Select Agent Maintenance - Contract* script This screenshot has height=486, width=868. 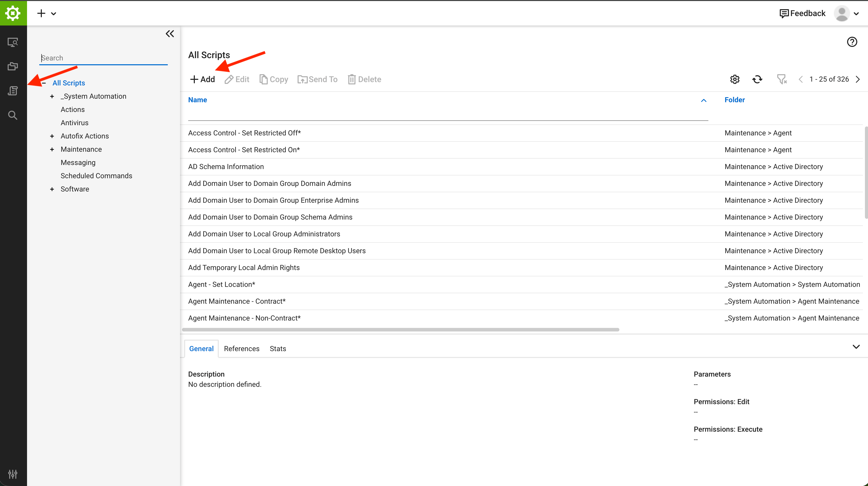pyautogui.click(x=521, y=302)
